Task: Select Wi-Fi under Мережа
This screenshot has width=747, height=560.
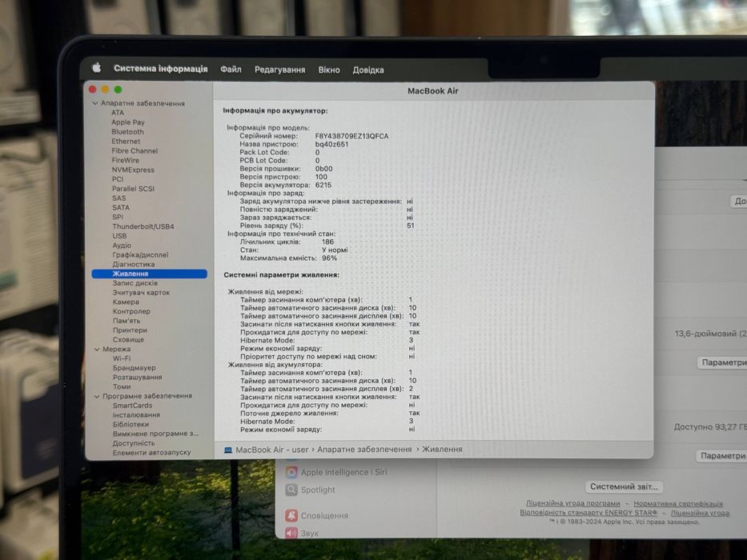Action: (x=122, y=358)
